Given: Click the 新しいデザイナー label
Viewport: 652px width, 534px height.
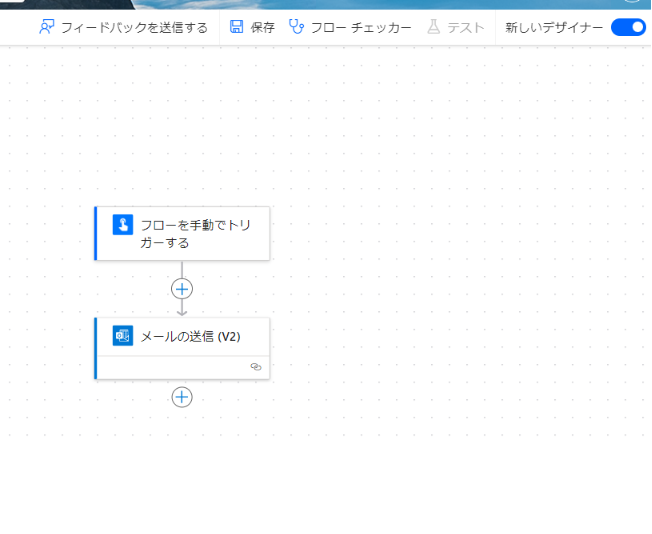Looking at the screenshot, I should click(554, 28).
